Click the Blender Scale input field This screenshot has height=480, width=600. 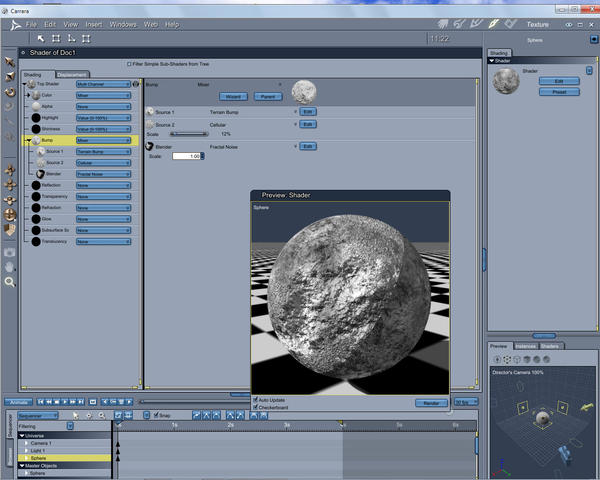click(188, 156)
